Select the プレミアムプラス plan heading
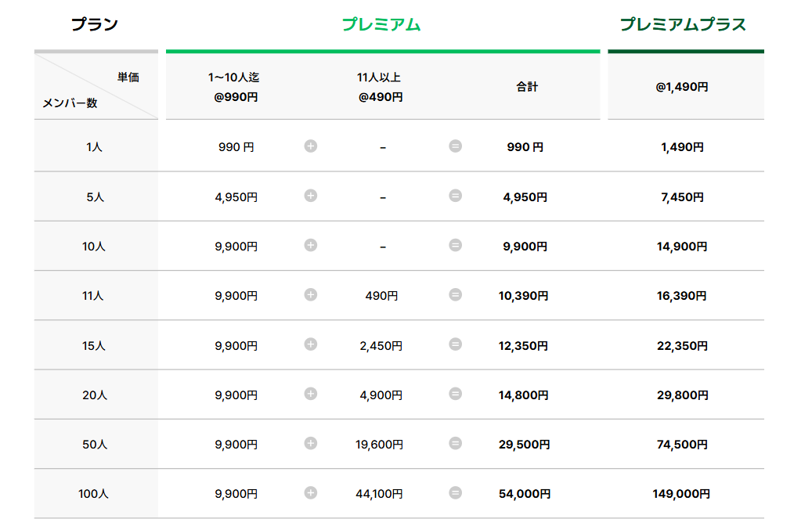The image size is (812, 526). coord(683,24)
